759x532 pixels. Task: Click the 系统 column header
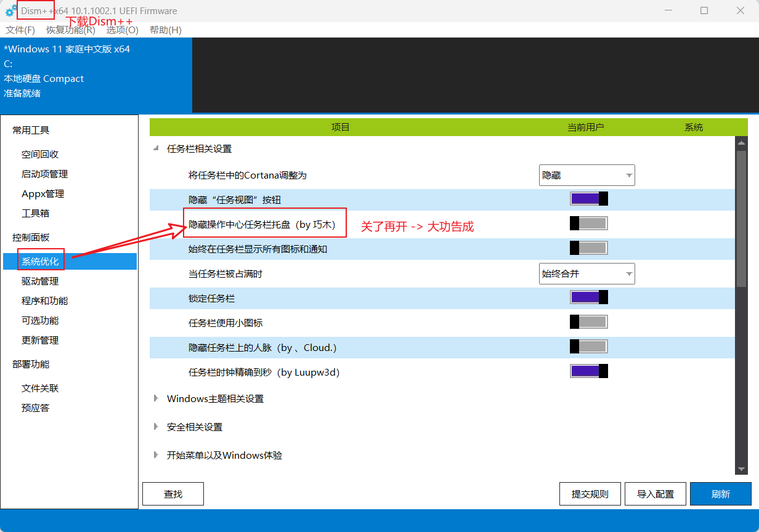point(694,127)
